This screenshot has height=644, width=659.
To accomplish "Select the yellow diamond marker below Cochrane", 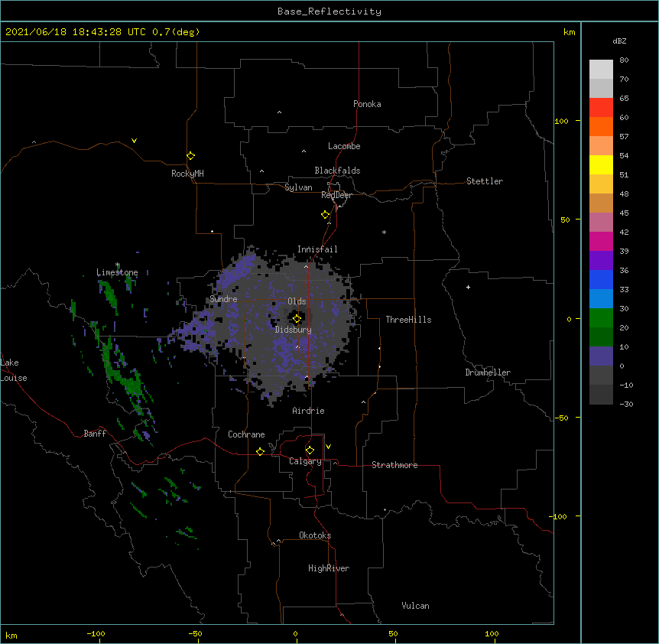I will [260, 451].
